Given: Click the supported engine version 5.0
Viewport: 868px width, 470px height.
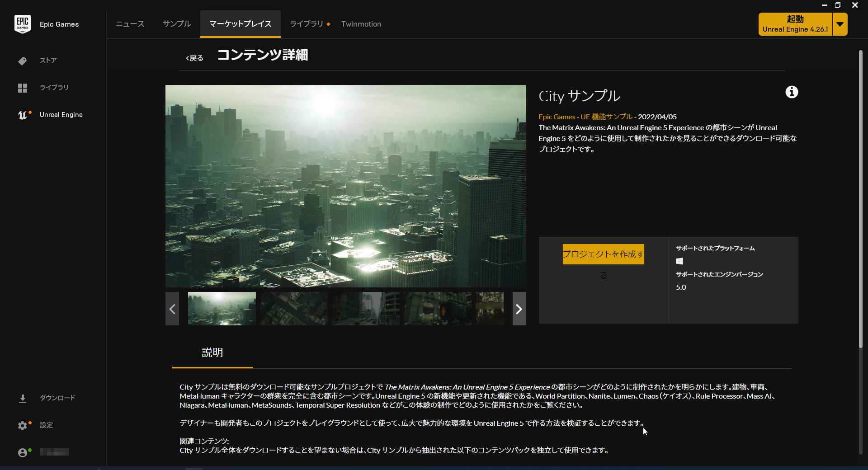Looking at the screenshot, I should coord(681,287).
